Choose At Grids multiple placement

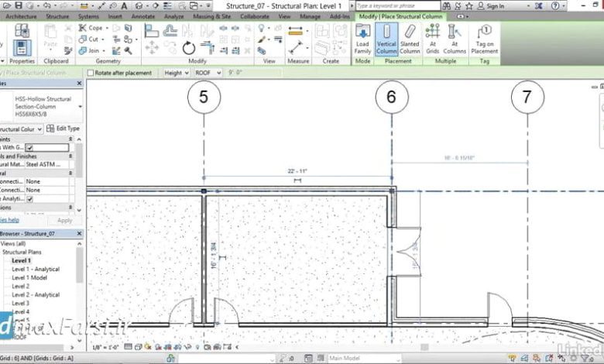[433, 39]
